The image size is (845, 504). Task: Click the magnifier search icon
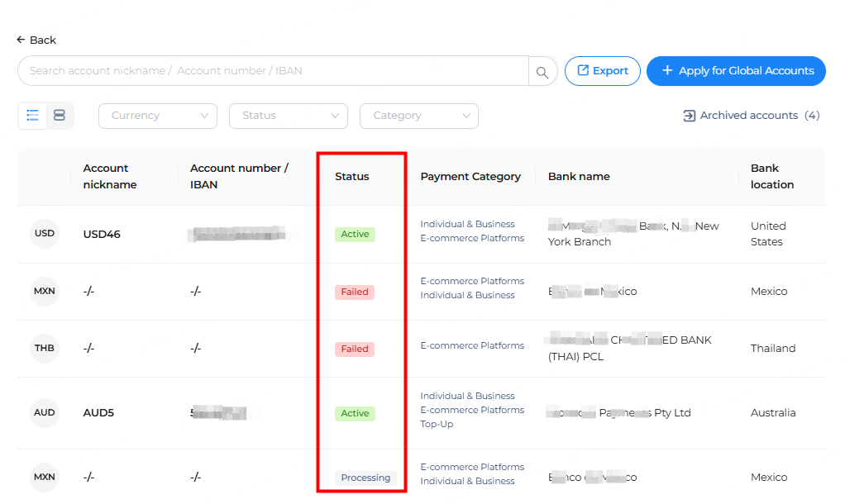coord(542,71)
